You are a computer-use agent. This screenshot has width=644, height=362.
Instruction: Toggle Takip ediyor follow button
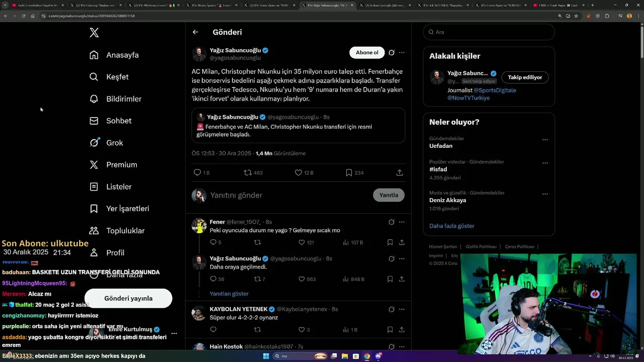tap(525, 77)
